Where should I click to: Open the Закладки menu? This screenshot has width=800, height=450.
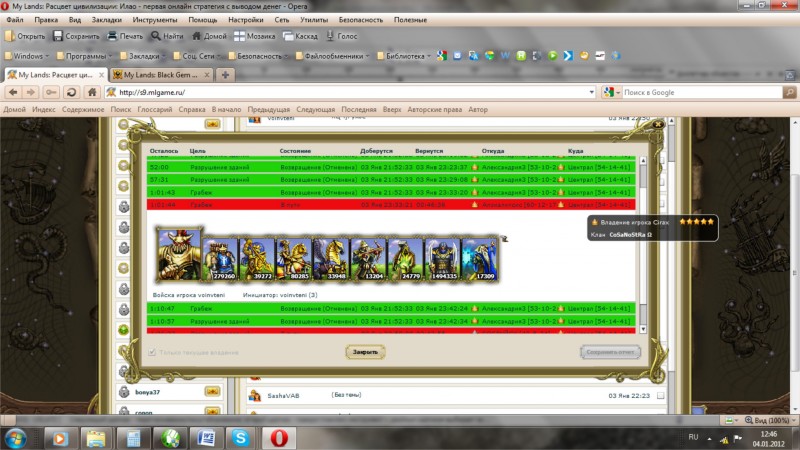[107, 20]
